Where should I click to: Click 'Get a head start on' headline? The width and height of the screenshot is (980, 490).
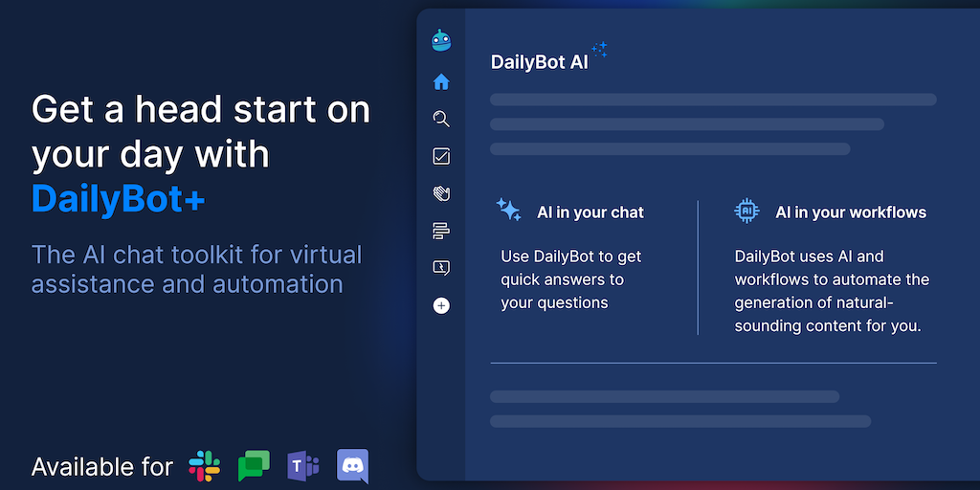pos(201,109)
